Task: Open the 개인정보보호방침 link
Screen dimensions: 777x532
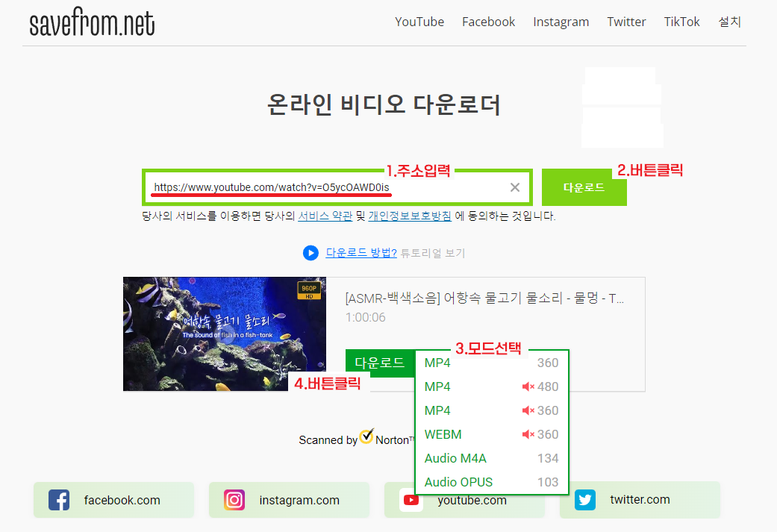Action: point(410,216)
